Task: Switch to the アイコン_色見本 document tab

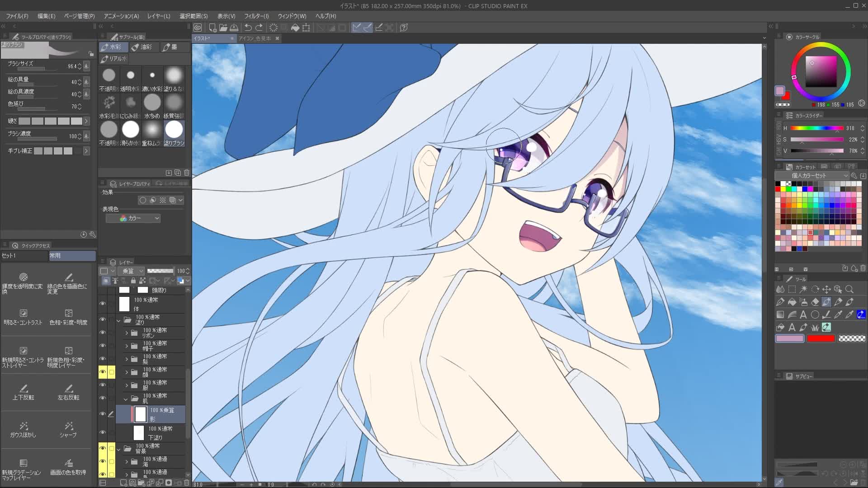Action: point(255,38)
